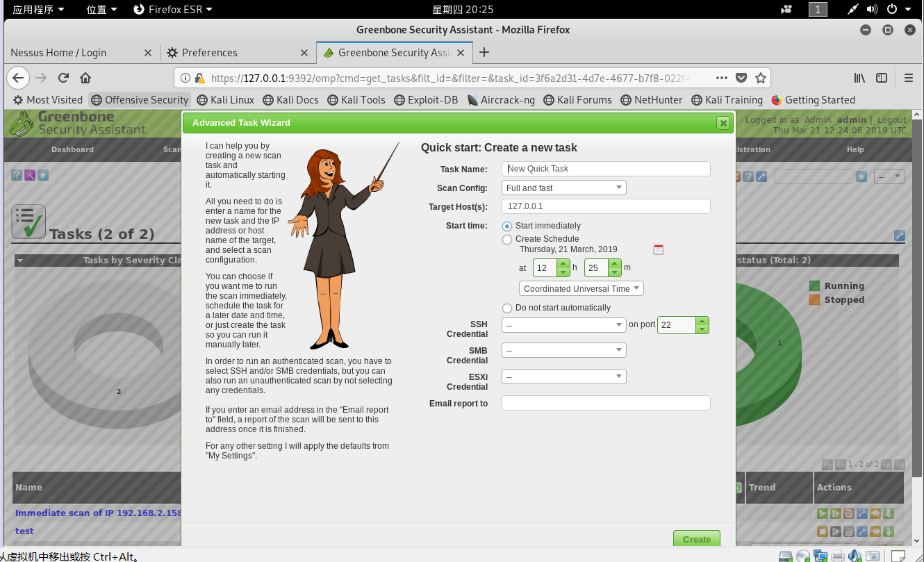This screenshot has height=562, width=924.
Task: Click the edit filter wrench icon
Action: (x=761, y=176)
